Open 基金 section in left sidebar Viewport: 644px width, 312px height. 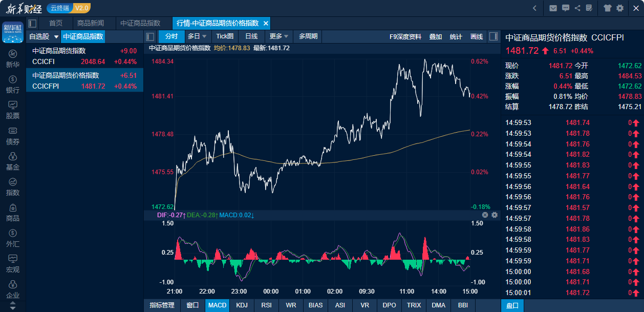[x=13, y=161]
